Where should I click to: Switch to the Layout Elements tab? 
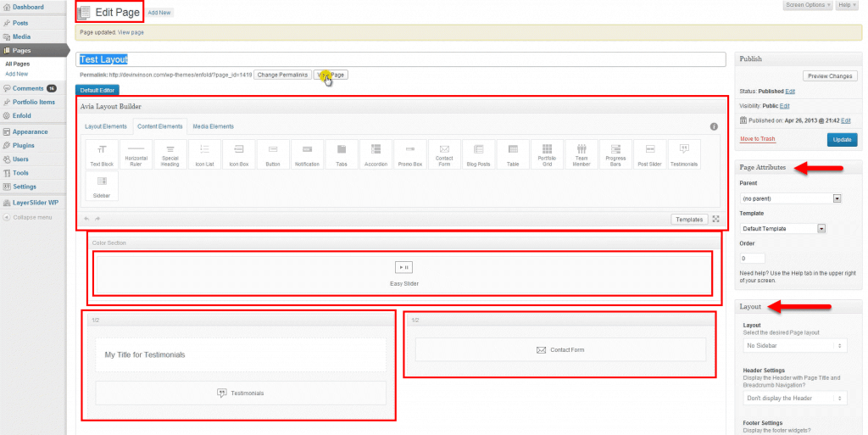[106, 126]
